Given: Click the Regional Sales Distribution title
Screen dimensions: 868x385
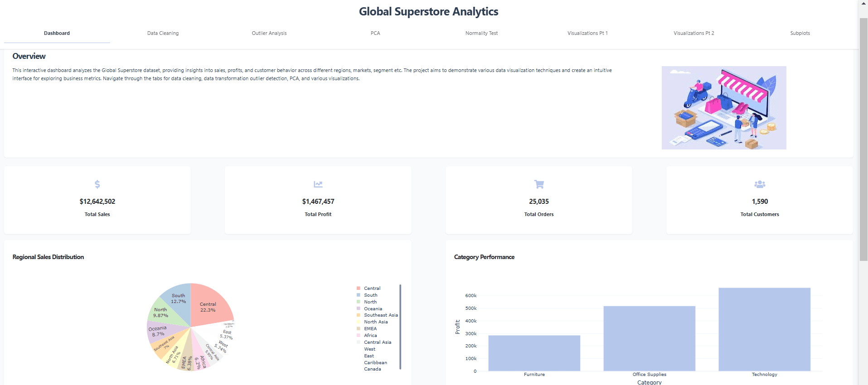Looking at the screenshot, I should coord(48,257).
